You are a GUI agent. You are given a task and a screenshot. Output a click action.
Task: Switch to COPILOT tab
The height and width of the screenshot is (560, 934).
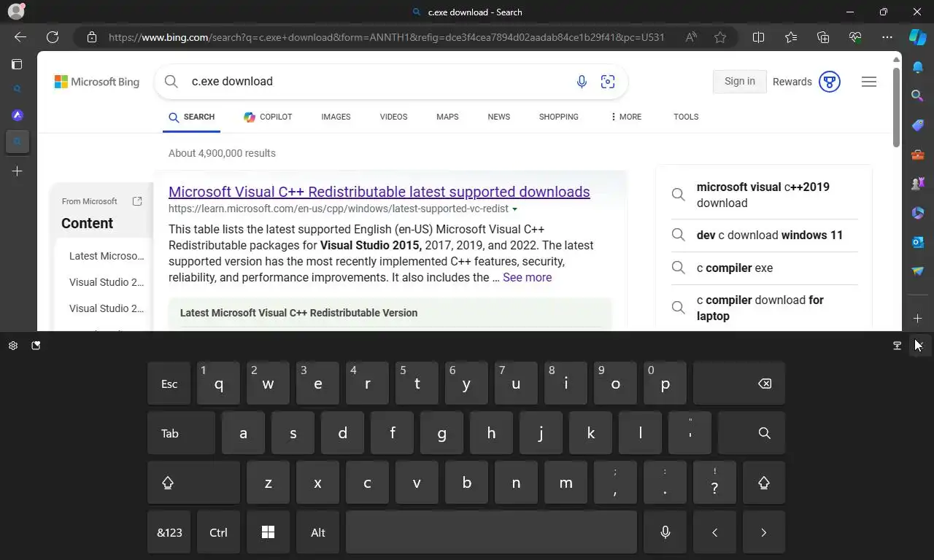point(268,117)
